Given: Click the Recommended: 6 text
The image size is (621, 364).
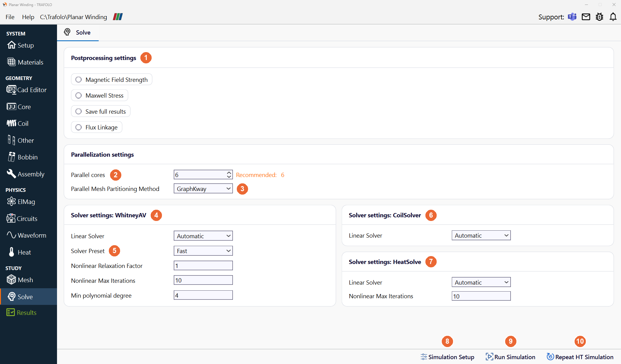Looking at the screenshot, I should point(260,175).
